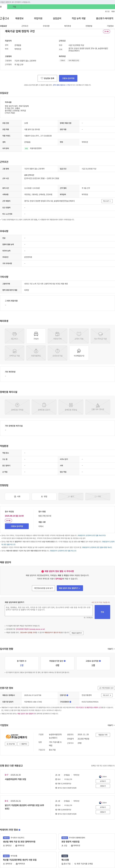The image size is (115, 868).
Task: Open 개인정보보호법 상세 보기
Action: [x=43, y=588]
